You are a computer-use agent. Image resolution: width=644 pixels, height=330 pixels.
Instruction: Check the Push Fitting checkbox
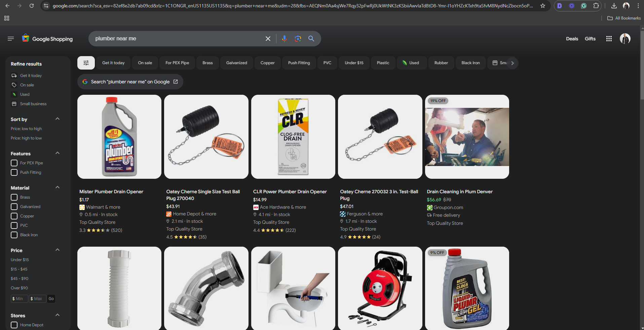pos(14,172)
